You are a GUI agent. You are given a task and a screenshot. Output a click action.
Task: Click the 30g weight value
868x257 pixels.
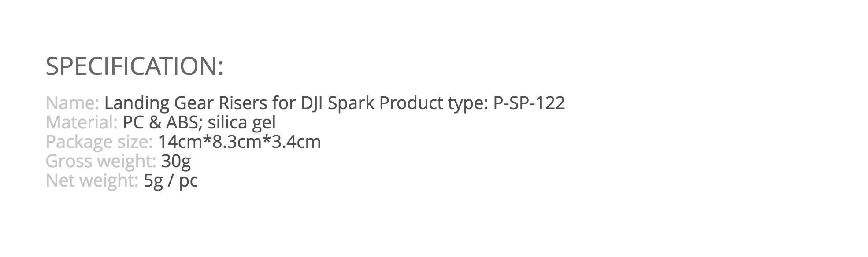[x=176, y=162]
